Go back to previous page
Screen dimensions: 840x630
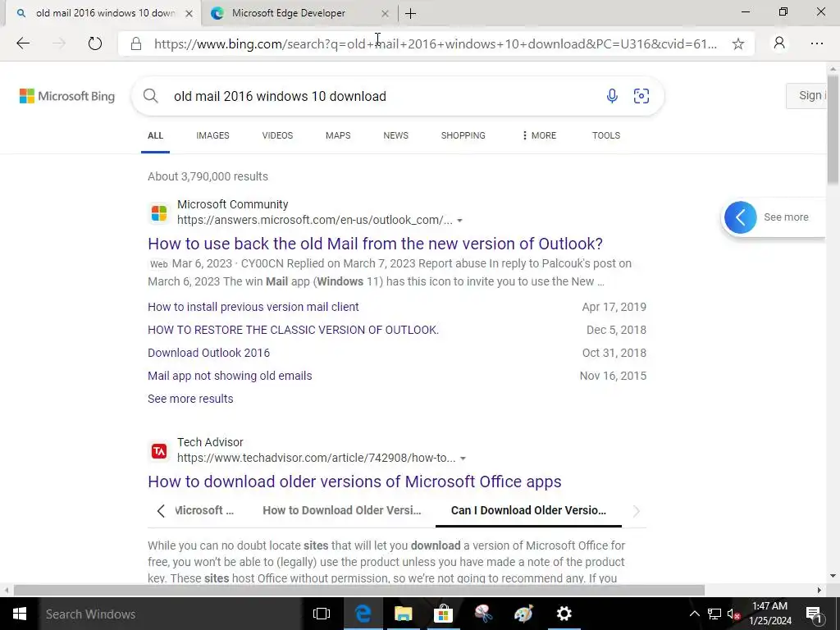23,43
